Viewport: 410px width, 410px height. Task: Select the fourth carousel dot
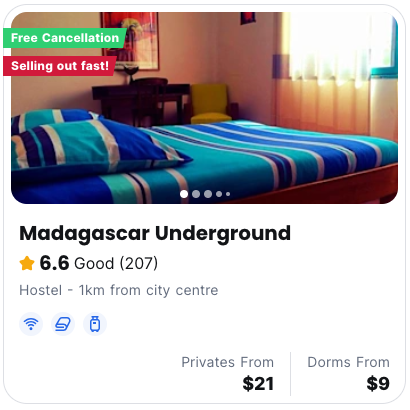point(219,194)
